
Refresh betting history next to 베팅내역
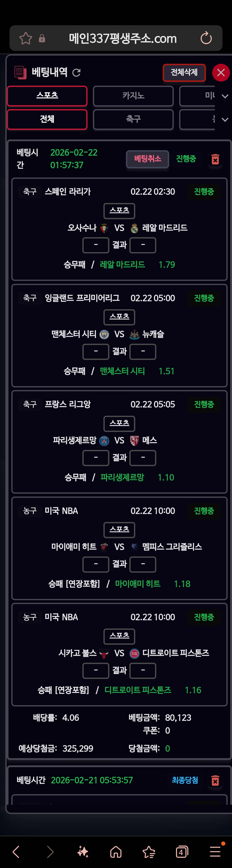coord(77,73)
